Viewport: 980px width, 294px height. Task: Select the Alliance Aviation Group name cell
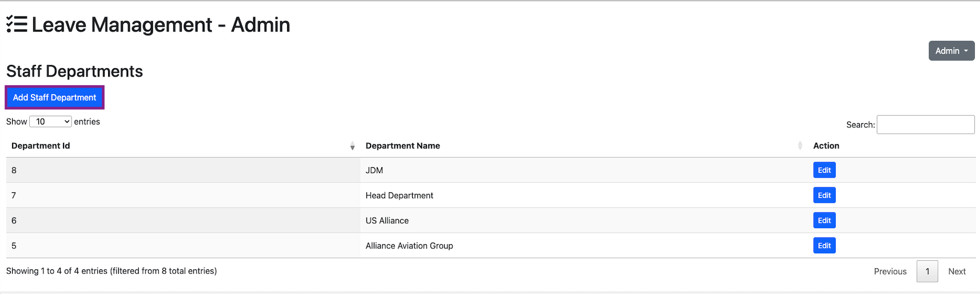[x=409, y=245]
